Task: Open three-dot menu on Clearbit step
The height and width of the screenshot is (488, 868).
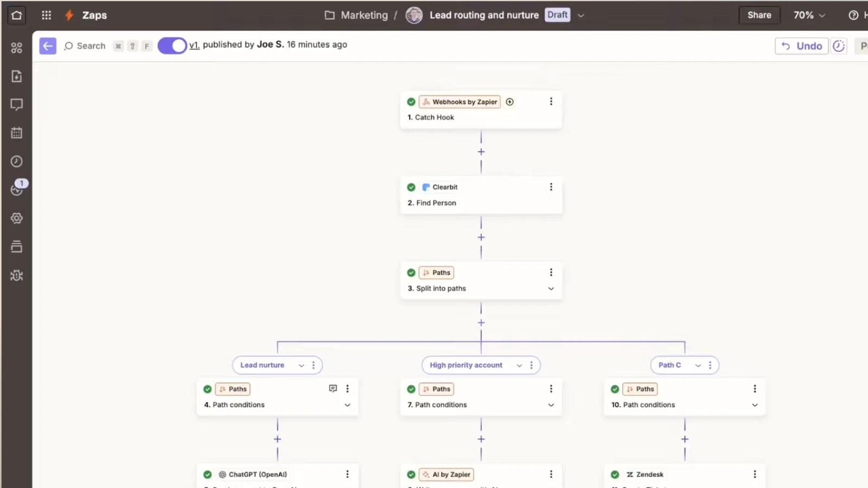Action: coord(551,187)
